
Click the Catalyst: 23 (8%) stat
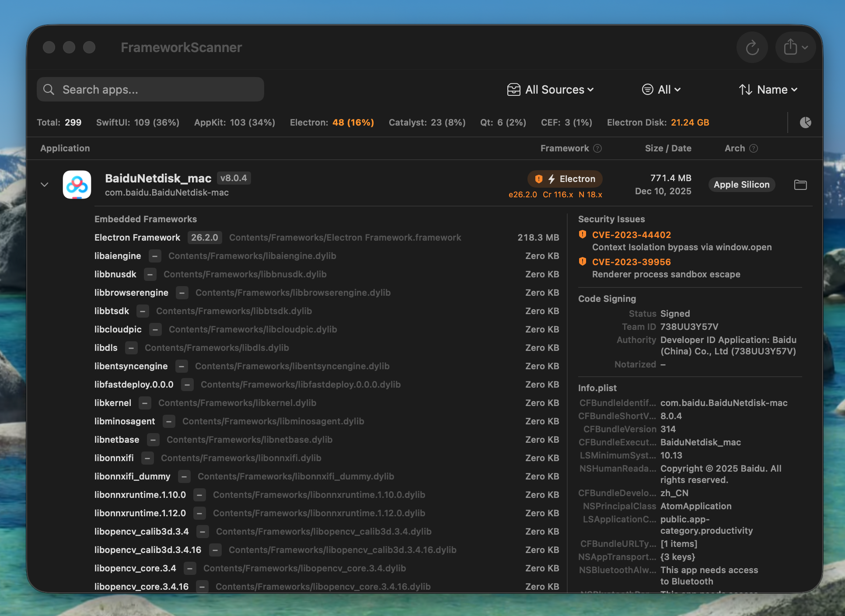(x=427, y=122)
